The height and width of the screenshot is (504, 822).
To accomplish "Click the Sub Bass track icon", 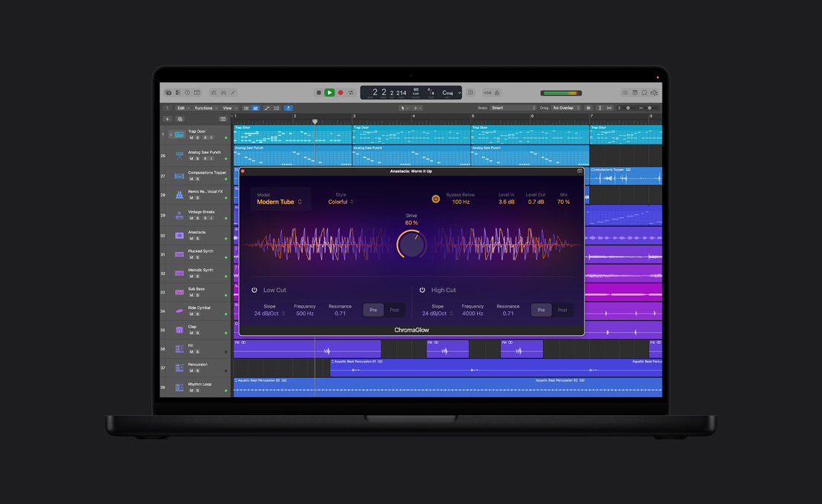I will tap(180, 291).
